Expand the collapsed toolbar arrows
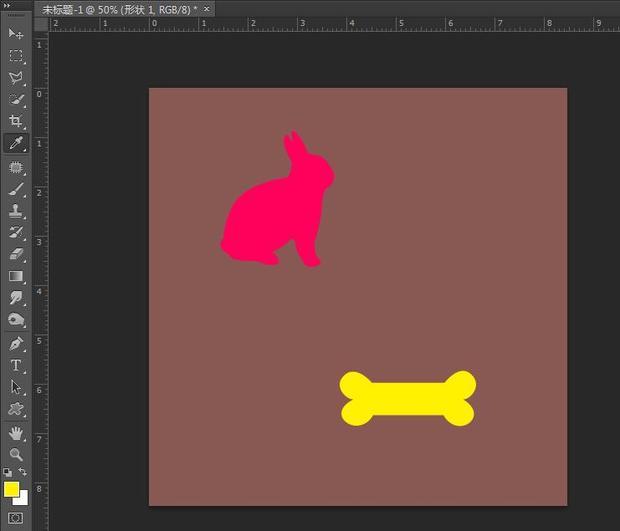The height and width of the screenshot is (531, 620). tap(7, 5)
